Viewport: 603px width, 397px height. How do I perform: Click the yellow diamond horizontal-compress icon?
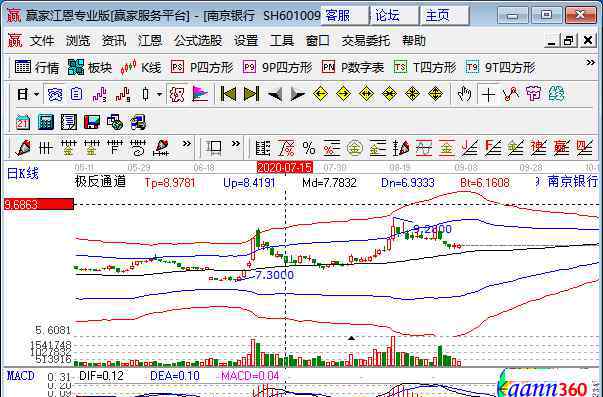tap(389, 94)
